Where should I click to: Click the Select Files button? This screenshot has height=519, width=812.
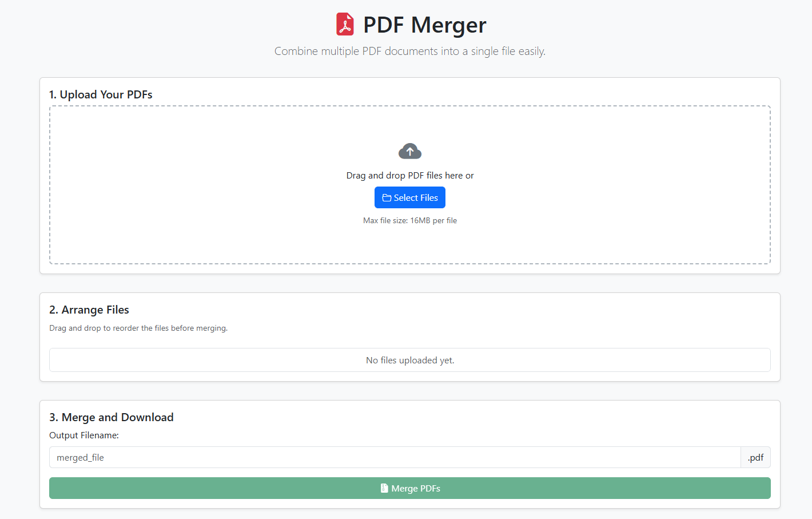(x=409, y=197)
